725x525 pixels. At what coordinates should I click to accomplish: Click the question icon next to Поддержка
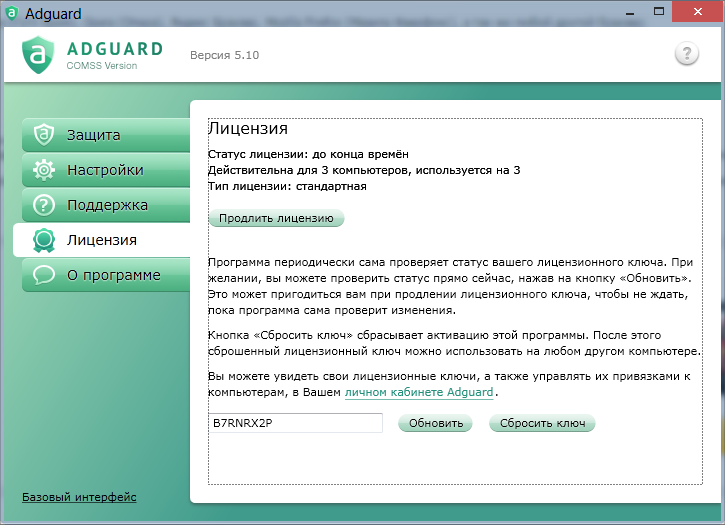44,205
